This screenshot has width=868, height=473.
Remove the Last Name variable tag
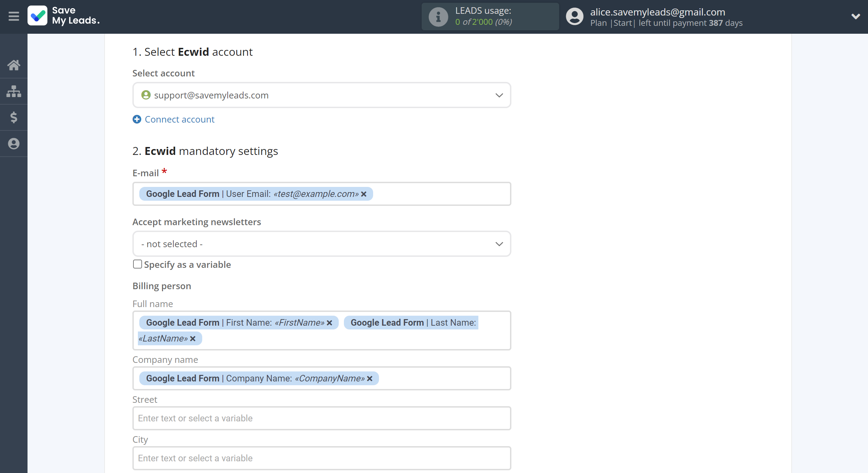pos(193,339)
